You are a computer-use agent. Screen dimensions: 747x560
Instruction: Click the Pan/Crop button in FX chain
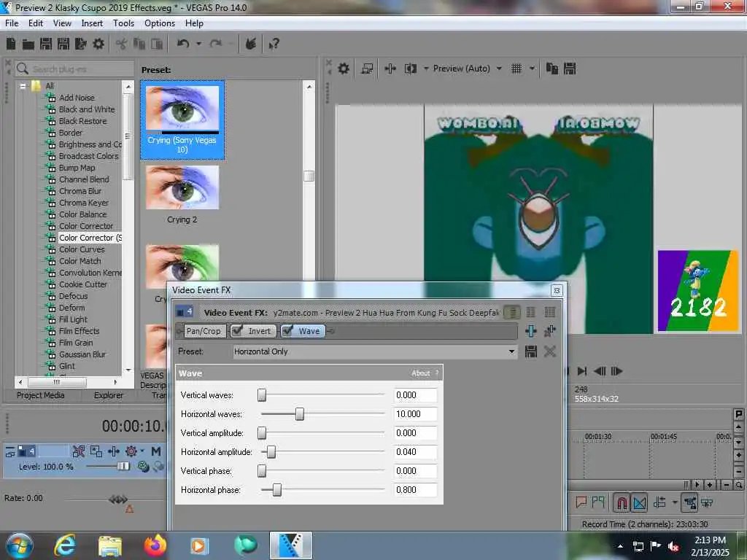tap(204, 331)
